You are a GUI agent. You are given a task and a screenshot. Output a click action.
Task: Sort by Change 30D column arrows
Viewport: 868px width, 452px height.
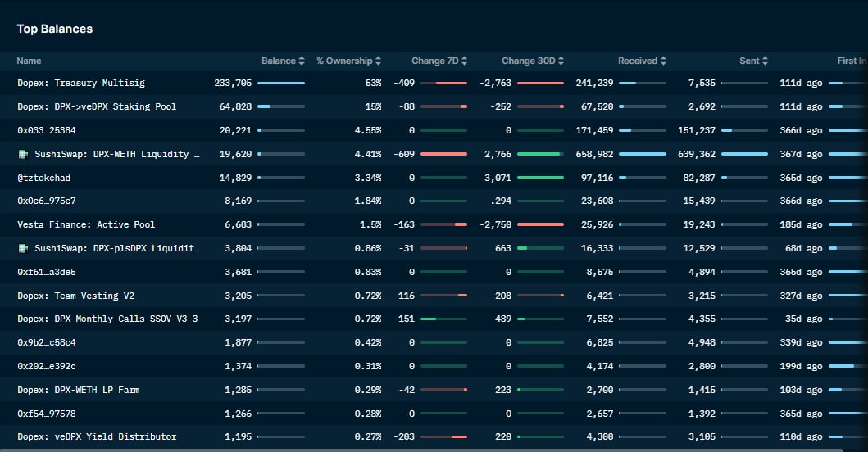coord(561,61)
